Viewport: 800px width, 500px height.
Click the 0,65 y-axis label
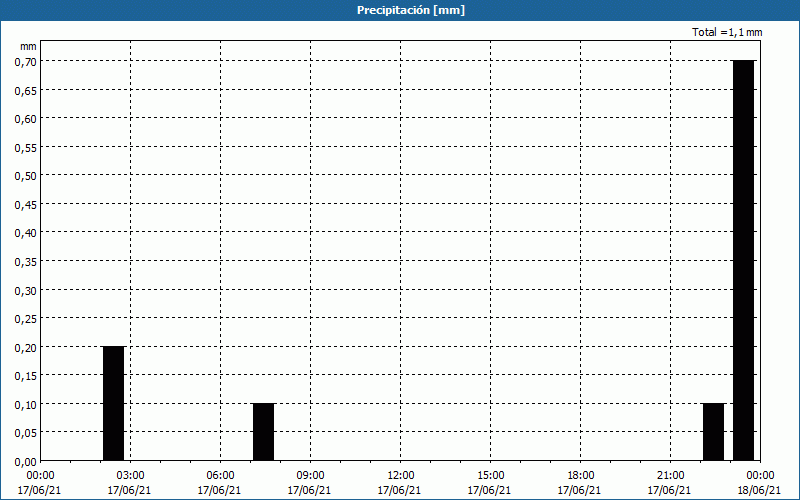click(25, 90)
